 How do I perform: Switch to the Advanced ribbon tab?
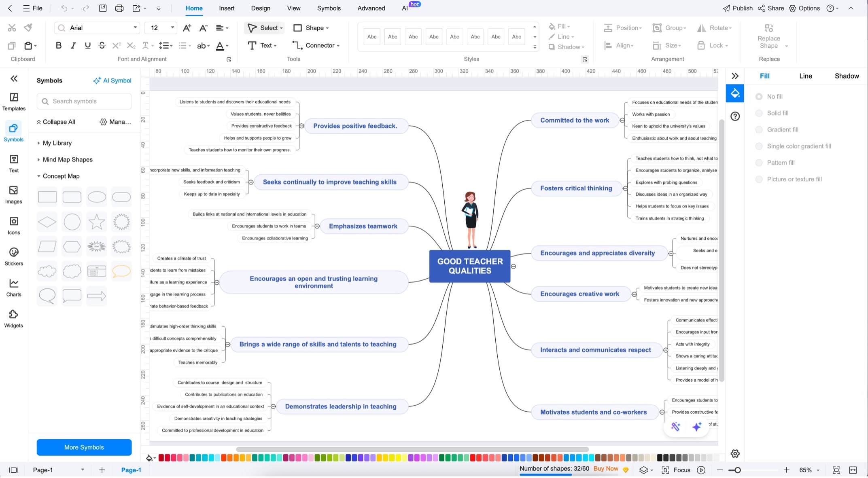tap(371, 8)
